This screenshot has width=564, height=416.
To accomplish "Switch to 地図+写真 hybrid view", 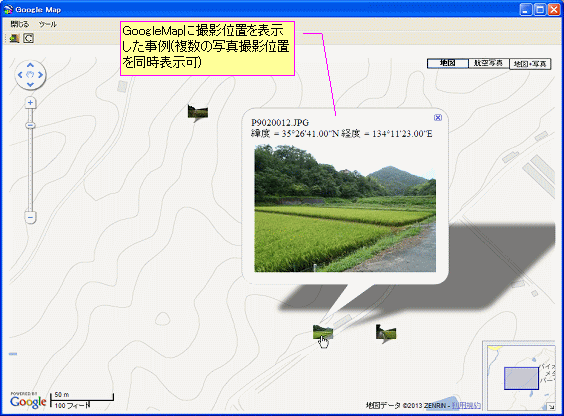I will [530, 64].
